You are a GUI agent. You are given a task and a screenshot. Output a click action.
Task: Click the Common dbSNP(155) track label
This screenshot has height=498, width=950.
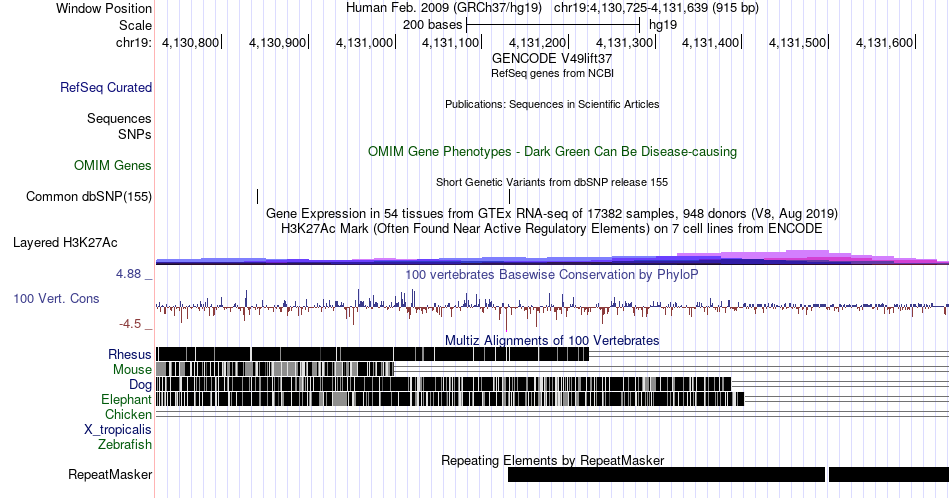coord(89,196)
